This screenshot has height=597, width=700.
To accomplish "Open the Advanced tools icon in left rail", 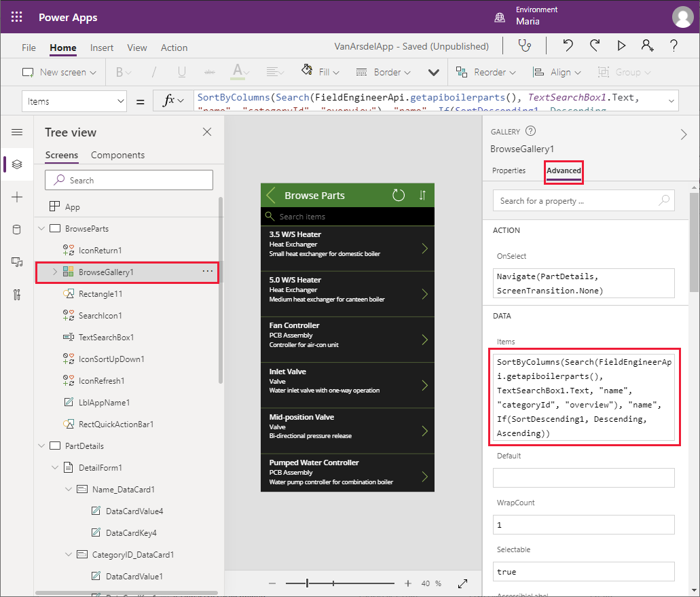I will (17, 295).
